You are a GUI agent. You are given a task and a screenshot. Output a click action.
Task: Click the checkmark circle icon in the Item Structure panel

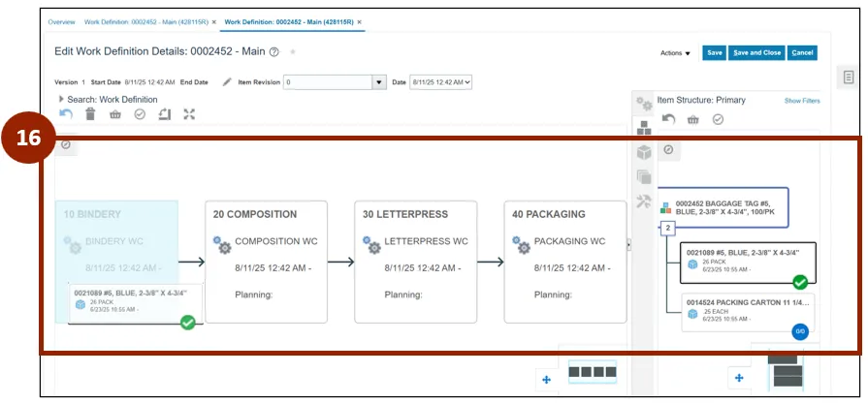[x=718, y=119]
